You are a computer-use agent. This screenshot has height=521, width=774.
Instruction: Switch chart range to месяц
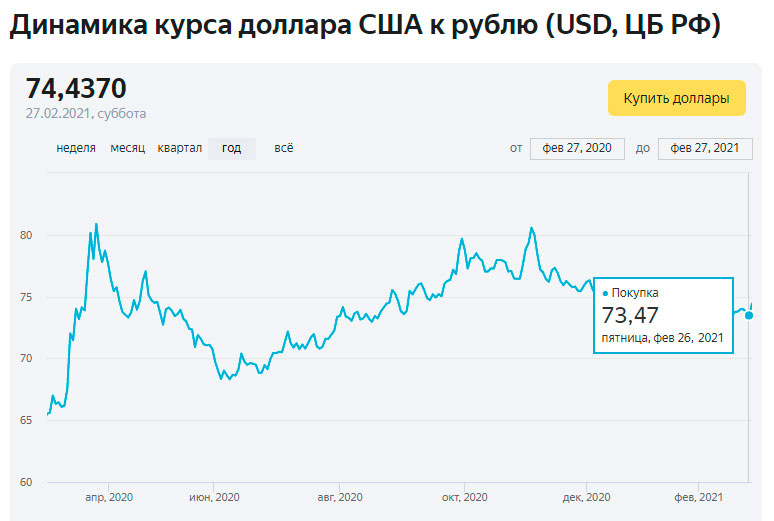point(128,148)
